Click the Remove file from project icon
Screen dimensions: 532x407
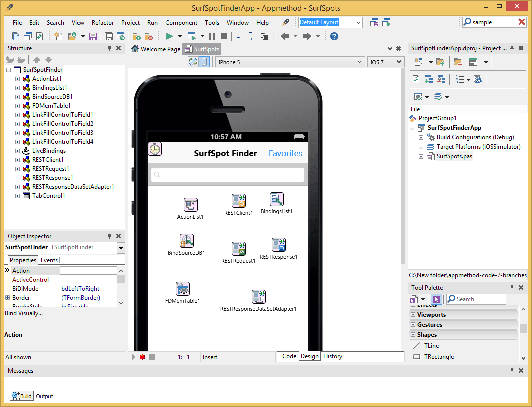click(149, 36)
